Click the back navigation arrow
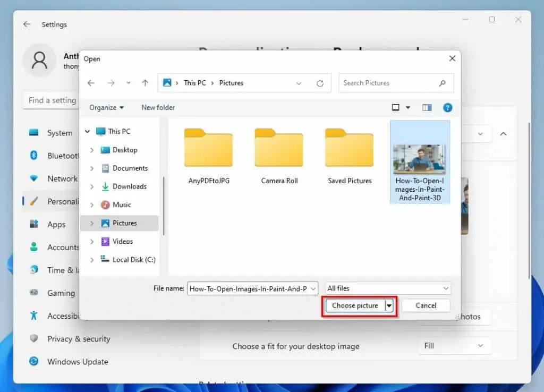 [91, 83]
